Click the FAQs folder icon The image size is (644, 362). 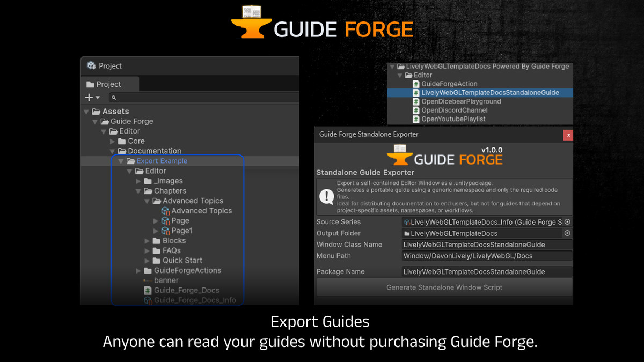point(156,250)
